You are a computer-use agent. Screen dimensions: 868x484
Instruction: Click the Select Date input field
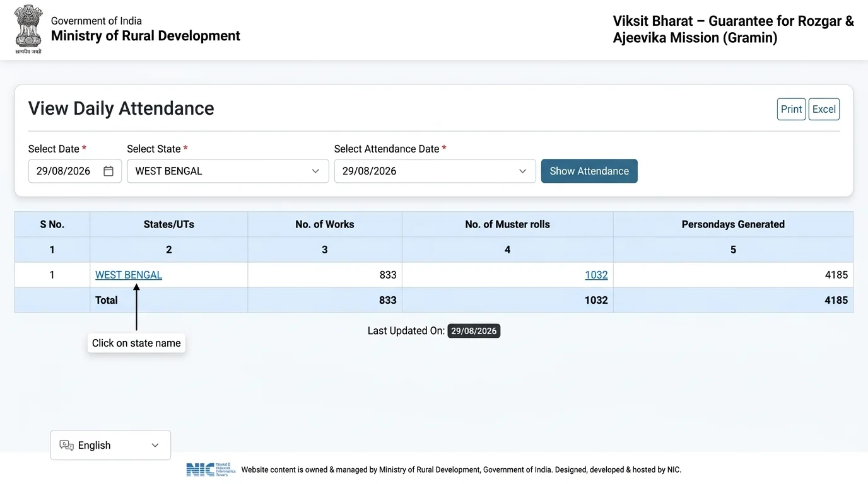74,171
